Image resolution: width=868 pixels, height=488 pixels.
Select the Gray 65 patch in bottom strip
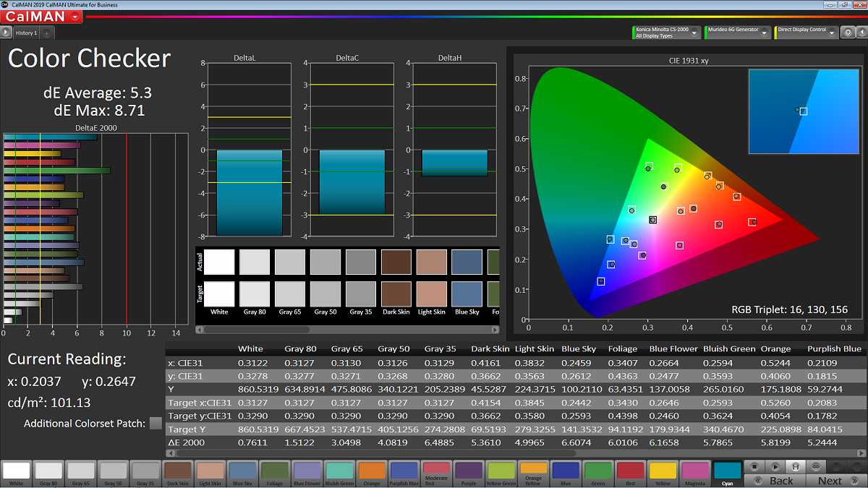81,474
